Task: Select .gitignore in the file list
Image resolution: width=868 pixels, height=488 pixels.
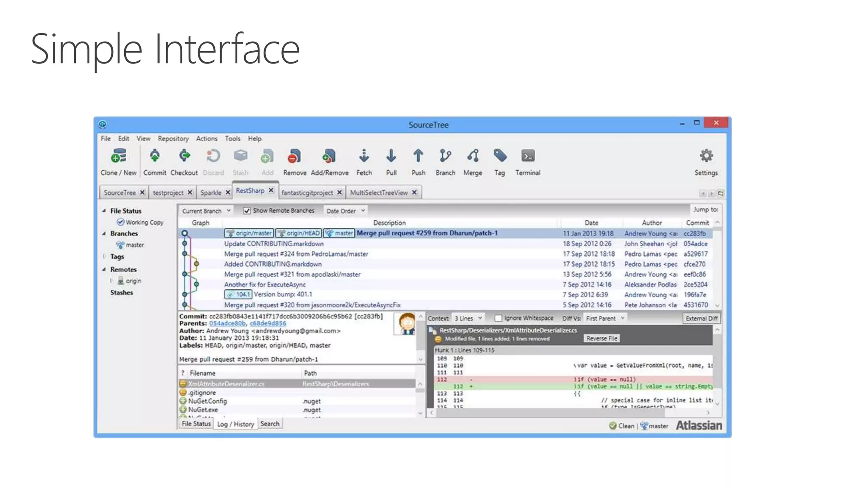Action: (202, 393)
